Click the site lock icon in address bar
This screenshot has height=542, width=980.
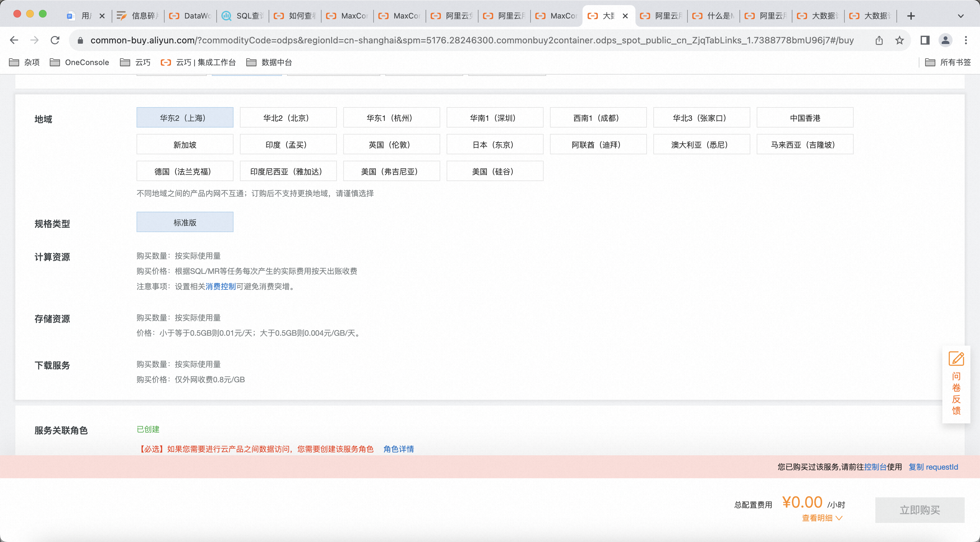tap(80, 40)
